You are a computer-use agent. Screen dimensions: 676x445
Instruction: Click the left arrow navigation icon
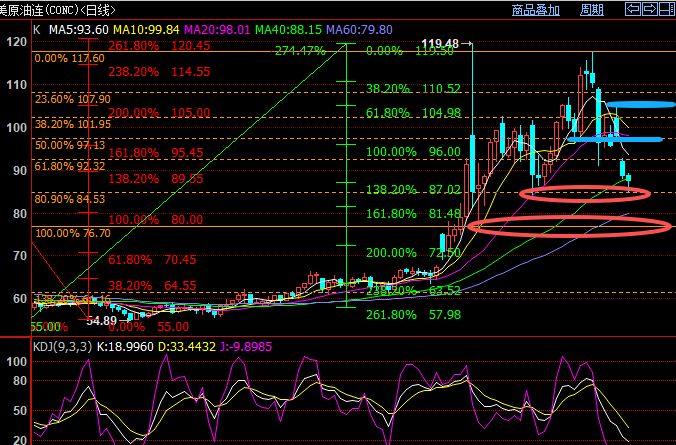click(x=632, y=10)
